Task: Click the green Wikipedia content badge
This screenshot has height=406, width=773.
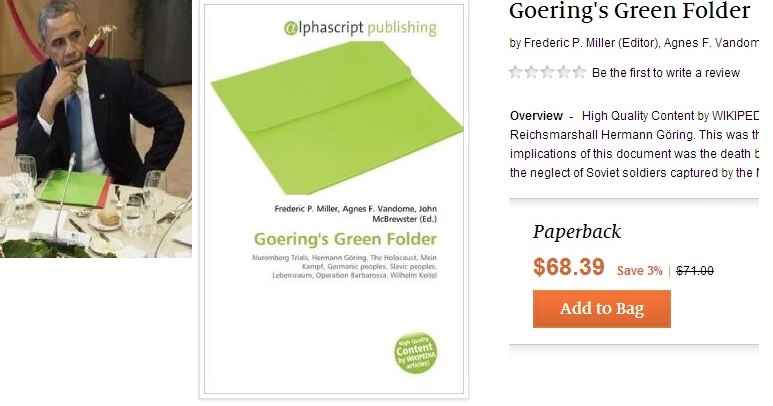Action: [x=416, y=353]
